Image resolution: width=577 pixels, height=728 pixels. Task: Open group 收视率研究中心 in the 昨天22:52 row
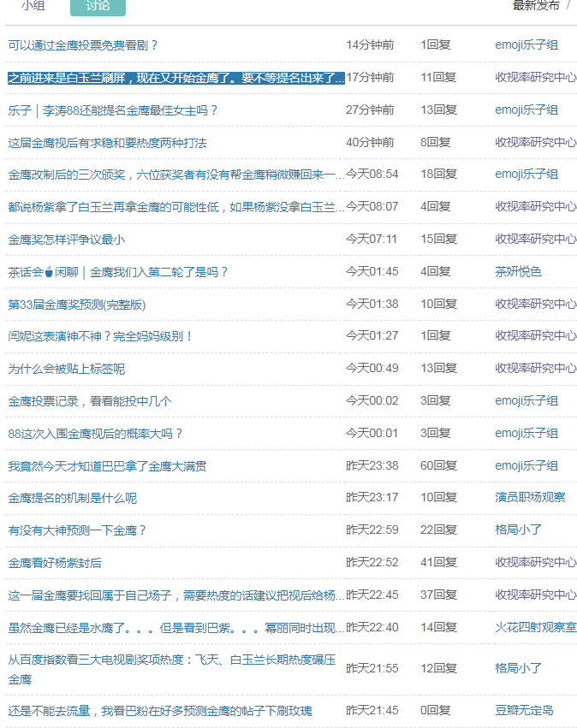click(x=536, y=562)
